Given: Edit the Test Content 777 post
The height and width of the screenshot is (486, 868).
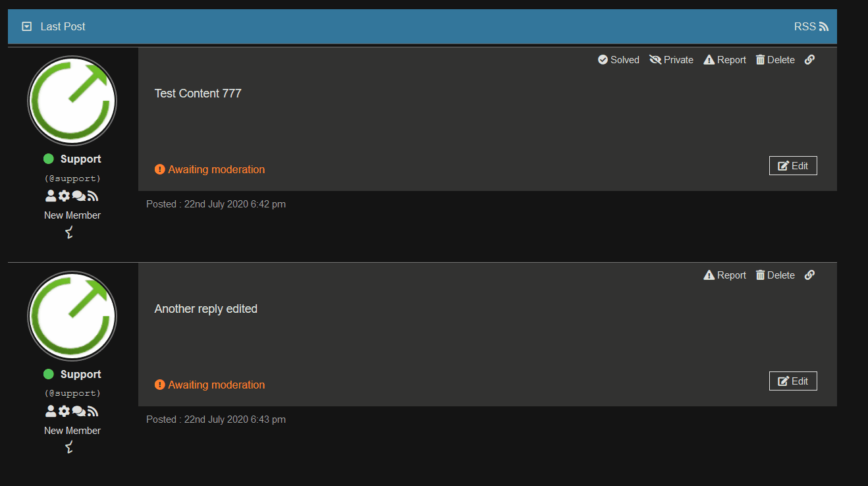Looking at the screenshot, I should 793,165.
